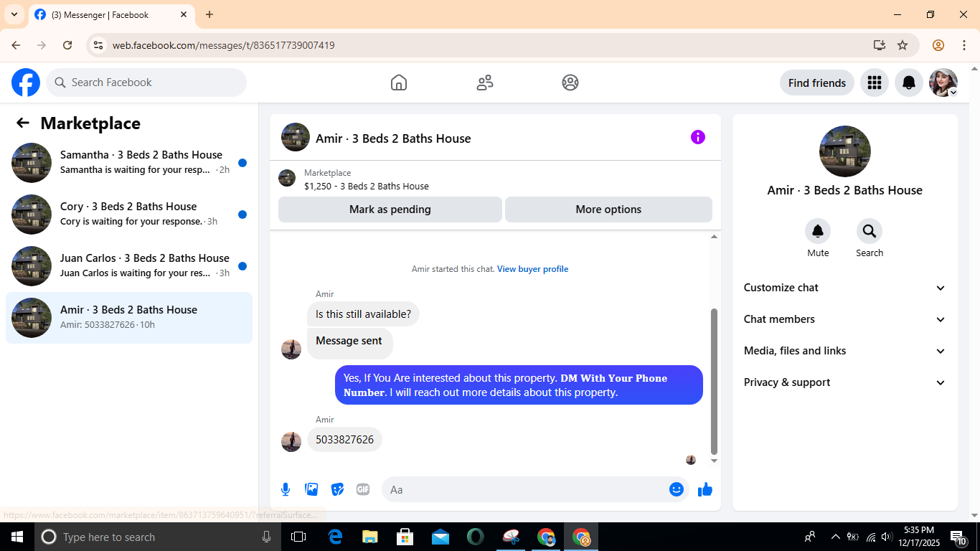The width and height of the screenshot is (980, 551).
Task: Bookmark this page with the star icon
Action: [x=903, y=45]
